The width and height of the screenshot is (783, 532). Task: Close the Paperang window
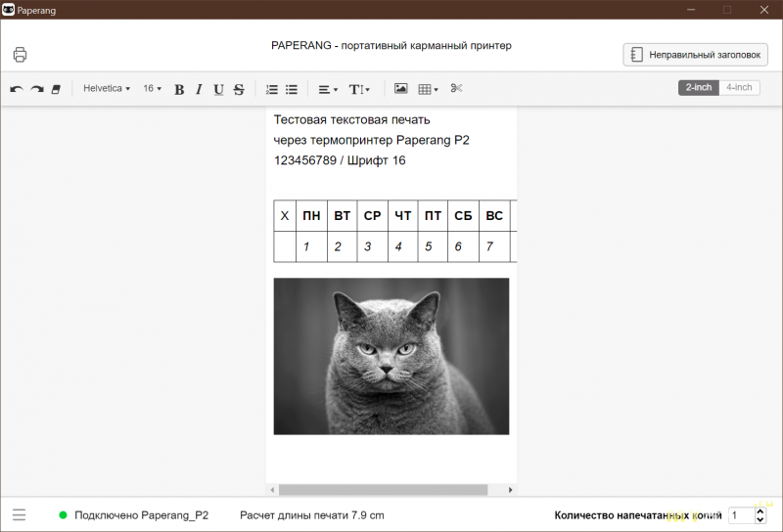coord(764,10)
